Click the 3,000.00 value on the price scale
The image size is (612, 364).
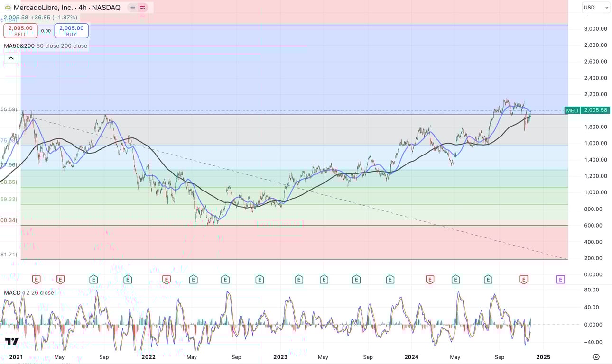point(595,29)
